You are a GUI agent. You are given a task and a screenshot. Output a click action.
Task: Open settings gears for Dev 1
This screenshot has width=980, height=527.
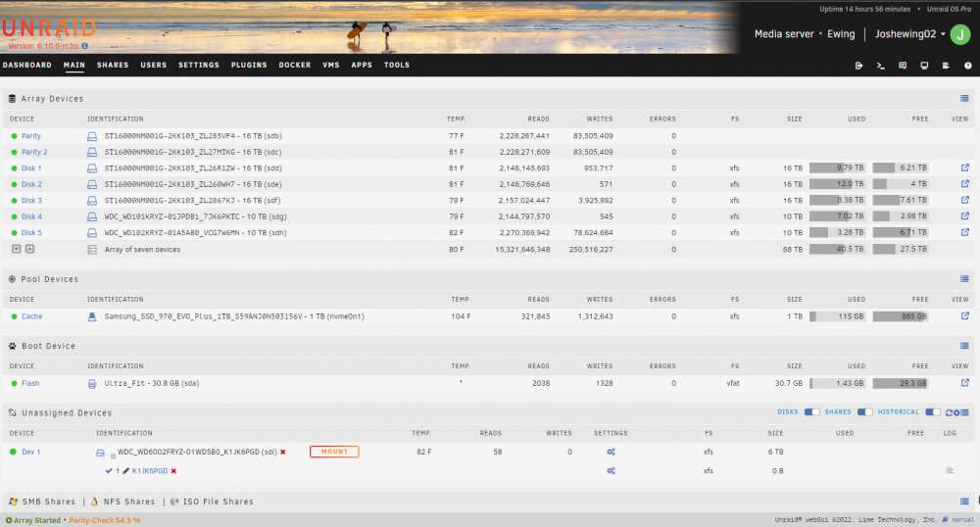(x=611, y=452)
